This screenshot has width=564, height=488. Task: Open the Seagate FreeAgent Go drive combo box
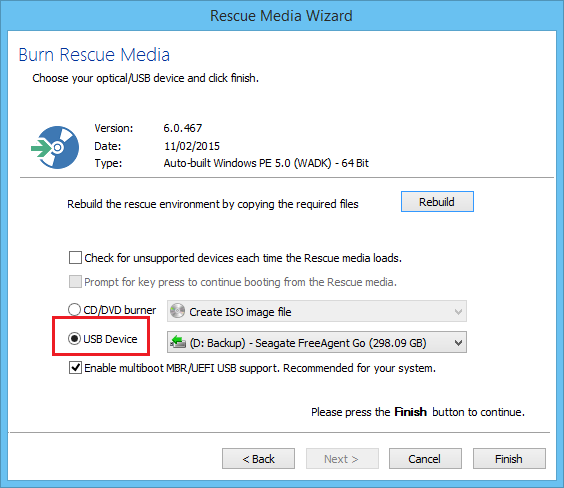coord(317,342)
